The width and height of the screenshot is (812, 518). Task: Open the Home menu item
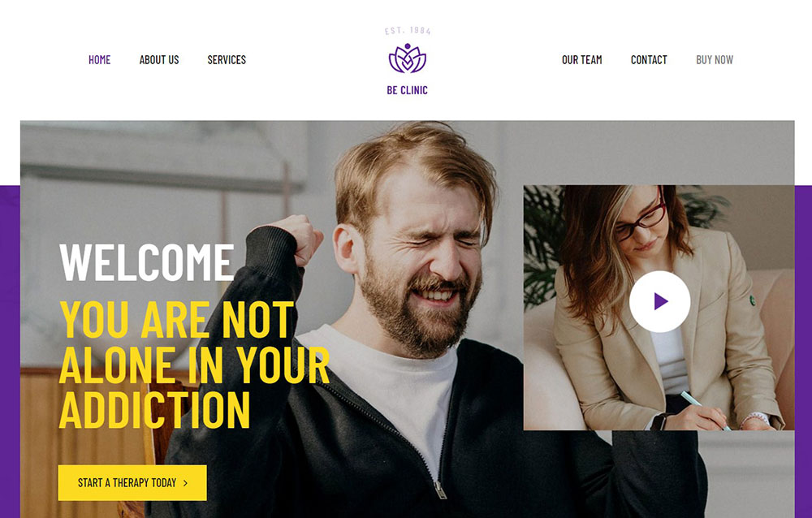tap(99, 60)
